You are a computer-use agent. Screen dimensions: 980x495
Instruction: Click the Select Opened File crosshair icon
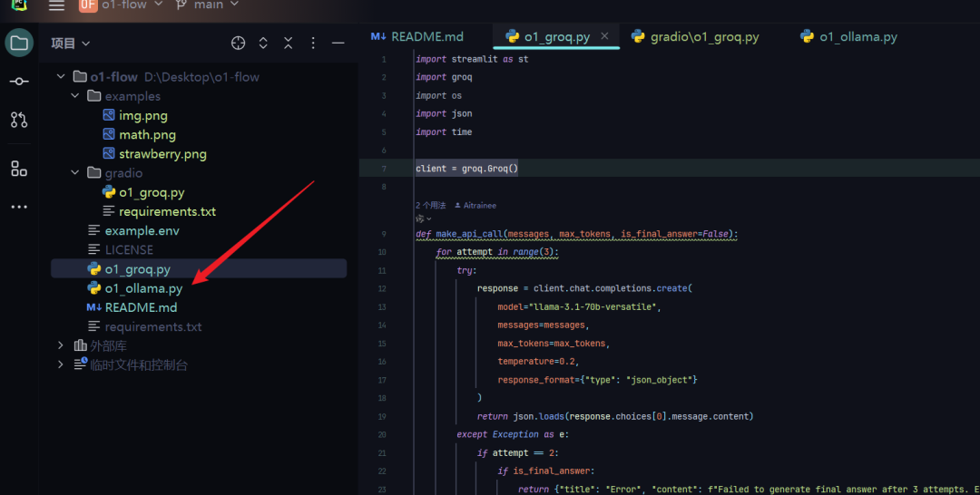tap(238, 44)
